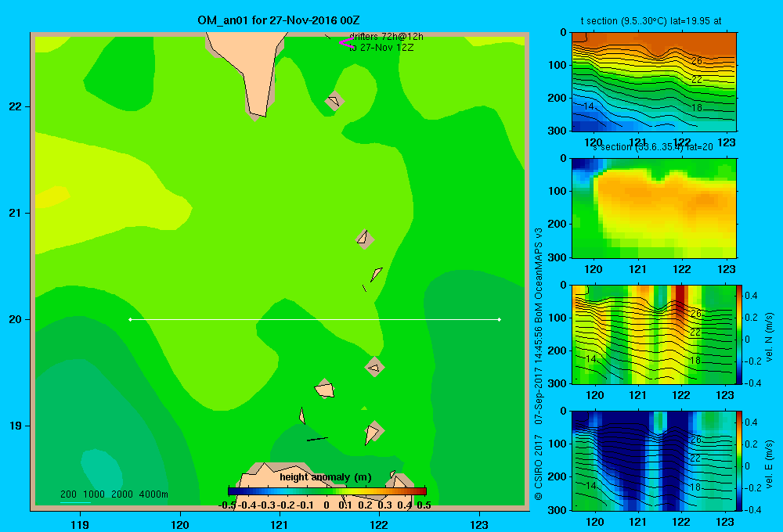Click the small island near 20.8N 121.85E
Viewport: 783px width, 532px height.
click(x=365, y=239)
